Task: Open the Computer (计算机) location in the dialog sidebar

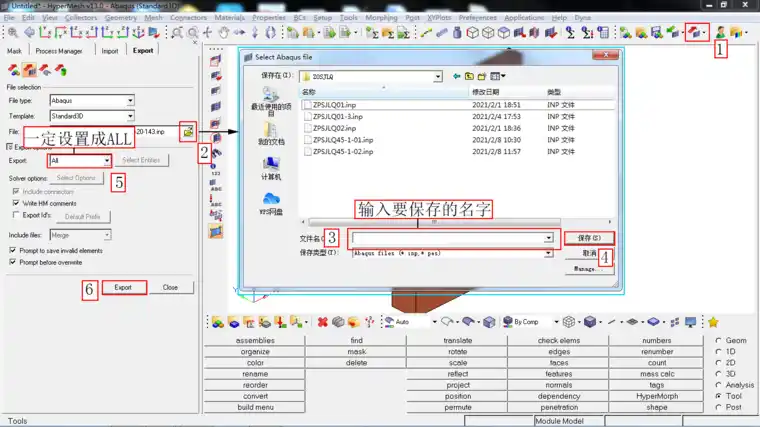Action: pyautogui.click(x=271, y=169)
